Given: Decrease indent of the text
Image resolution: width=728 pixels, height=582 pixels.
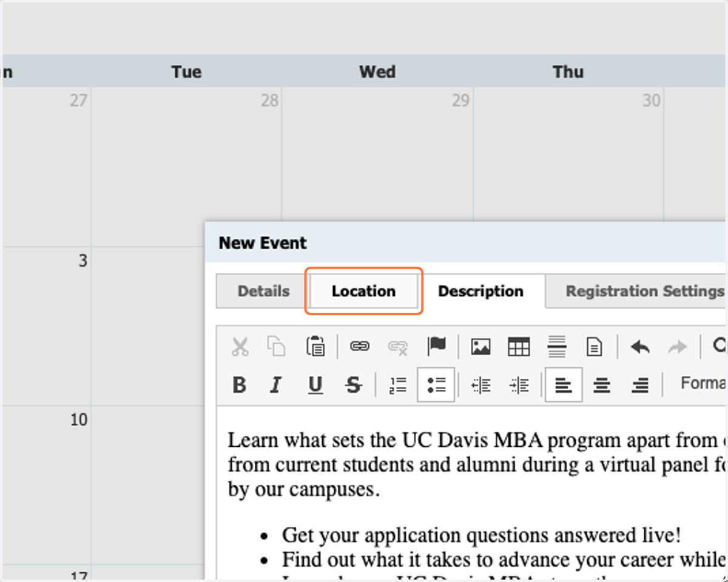Looking at the screenshot, I should tap(481, 385).
